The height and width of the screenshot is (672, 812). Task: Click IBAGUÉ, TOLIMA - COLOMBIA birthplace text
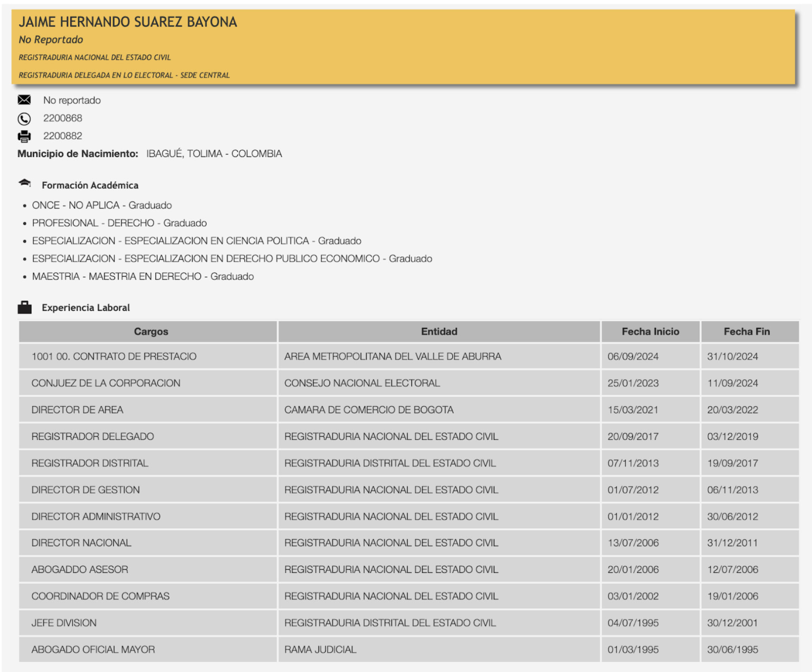[x=213, y=154]
